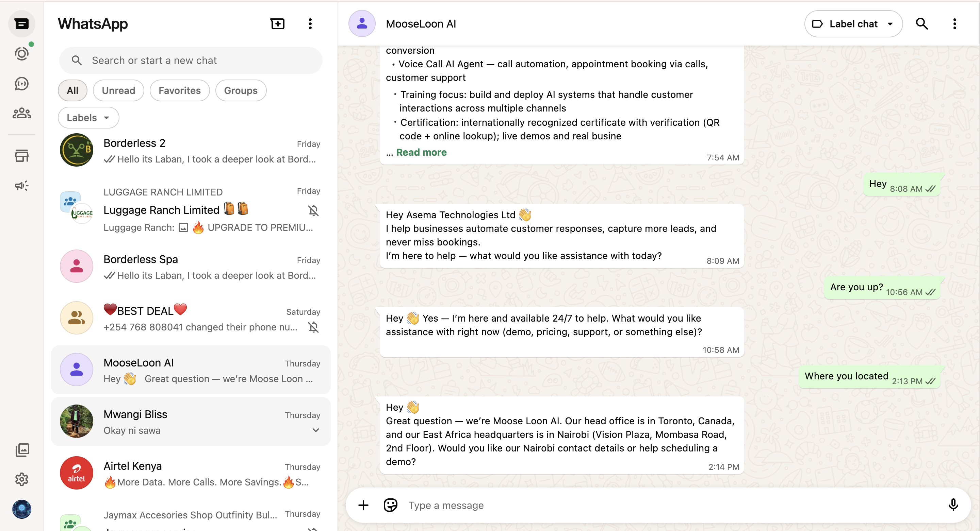Open the chat list three-dot menu

[310, 23]
